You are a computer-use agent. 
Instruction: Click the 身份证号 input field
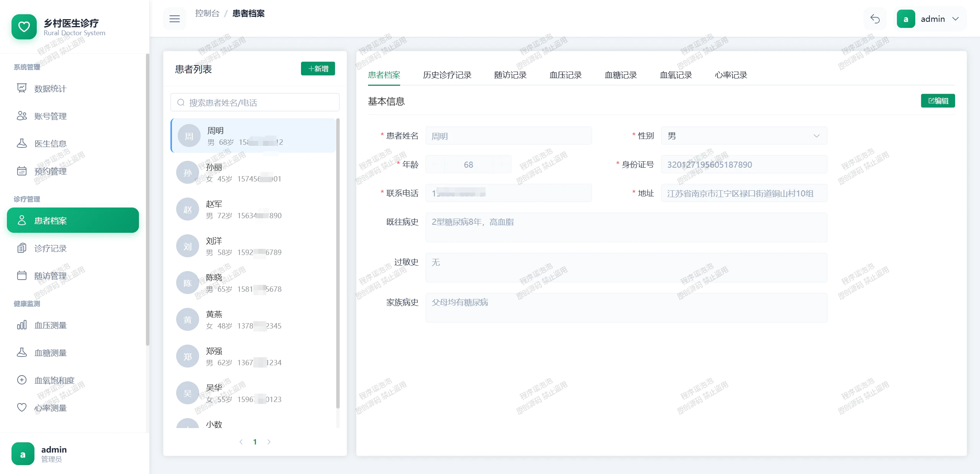[x=744, y=164]
